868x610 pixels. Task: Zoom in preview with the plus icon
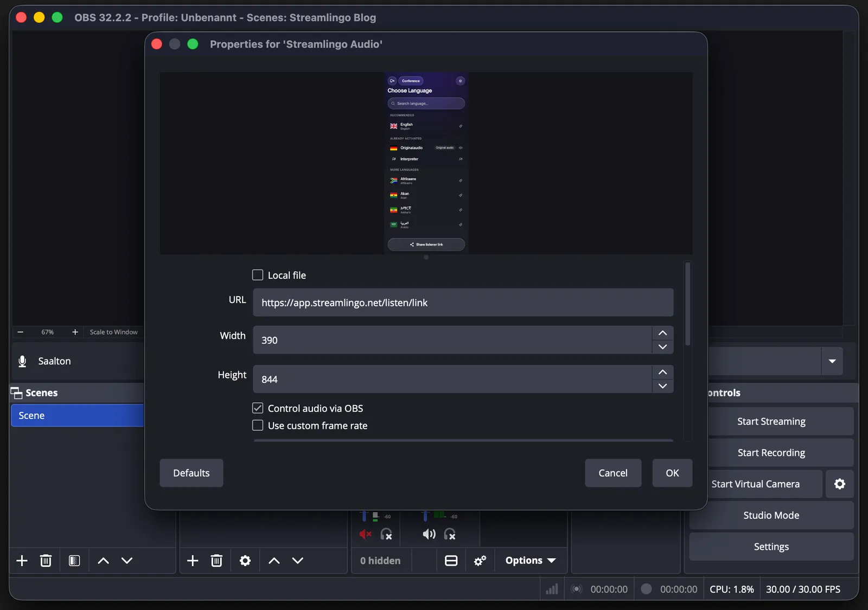[75, 332]
